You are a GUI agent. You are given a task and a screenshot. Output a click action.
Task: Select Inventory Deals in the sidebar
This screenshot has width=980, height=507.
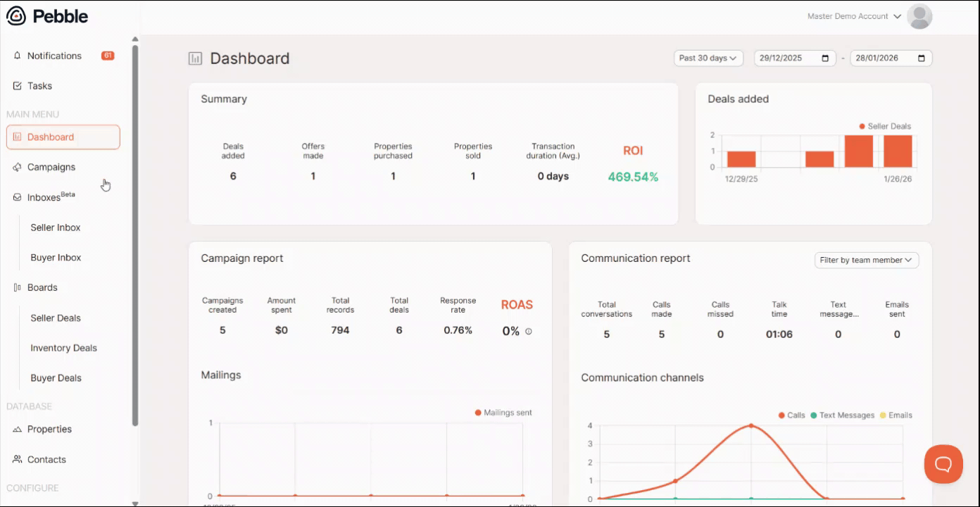pos(64,348)
